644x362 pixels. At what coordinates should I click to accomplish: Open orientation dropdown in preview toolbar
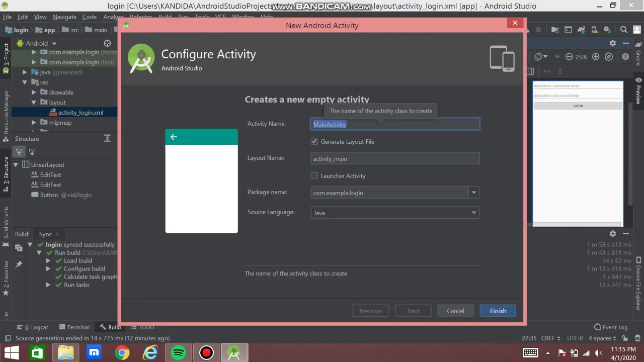click(541, 57)
